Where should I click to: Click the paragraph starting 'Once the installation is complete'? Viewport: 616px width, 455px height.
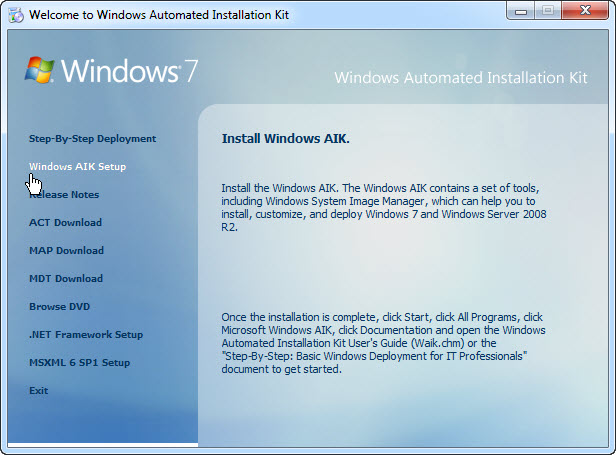(383, 343)
